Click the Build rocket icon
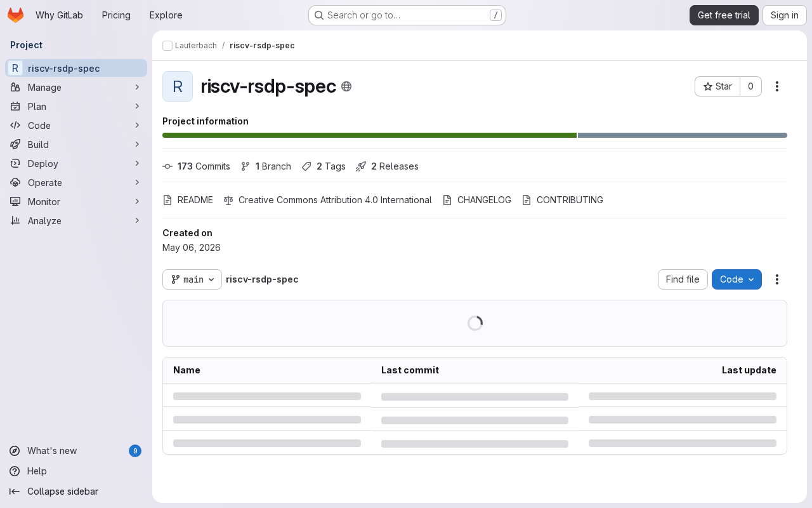This screenshot has width=812, height=508. (15, 144)
